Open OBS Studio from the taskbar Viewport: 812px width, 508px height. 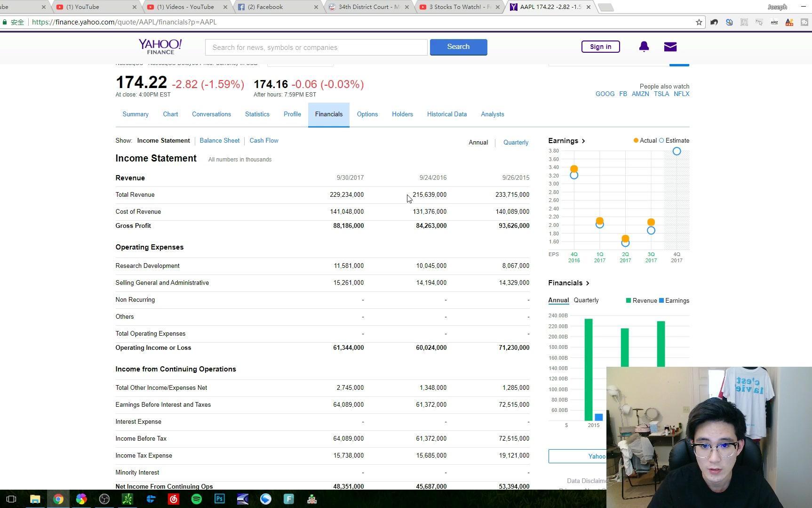point(104,499)
